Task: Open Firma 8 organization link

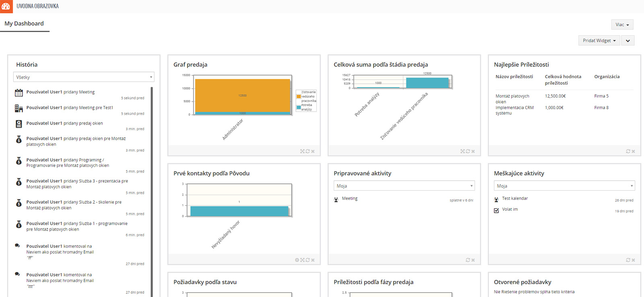Action: (601, 108)
